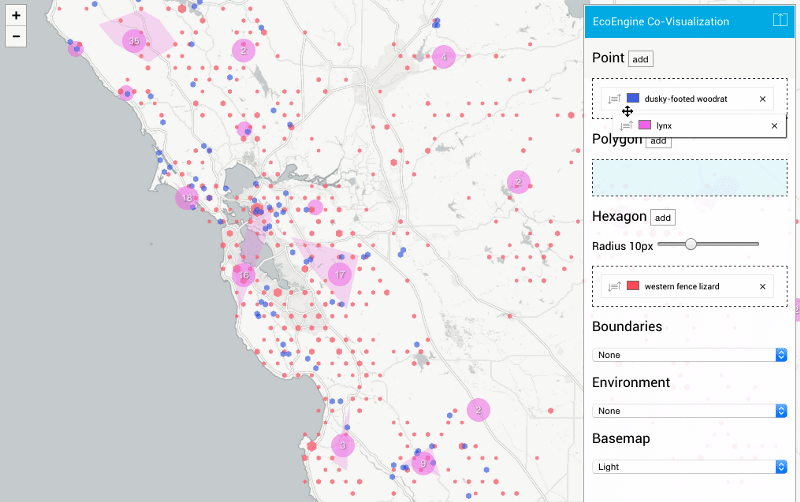This screenshot has height=502, width=800.
Task: Click sort handle of lynx layer
Action: point(626,126)
